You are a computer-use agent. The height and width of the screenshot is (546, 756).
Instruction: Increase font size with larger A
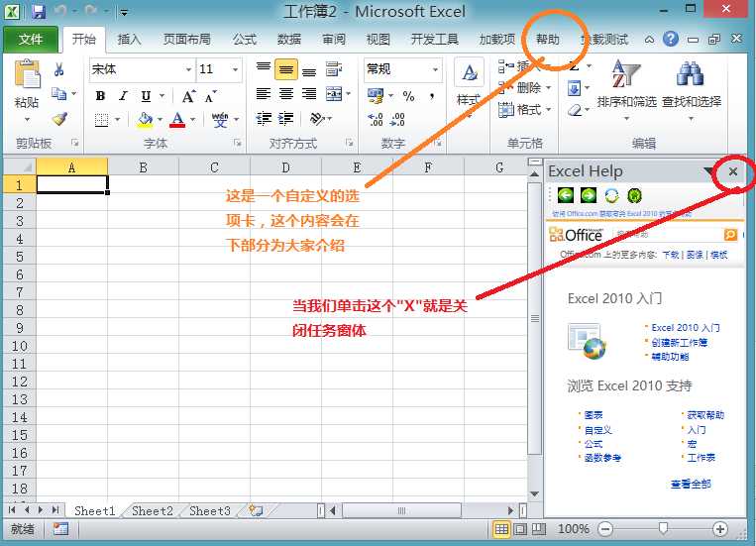pos(188,96)
